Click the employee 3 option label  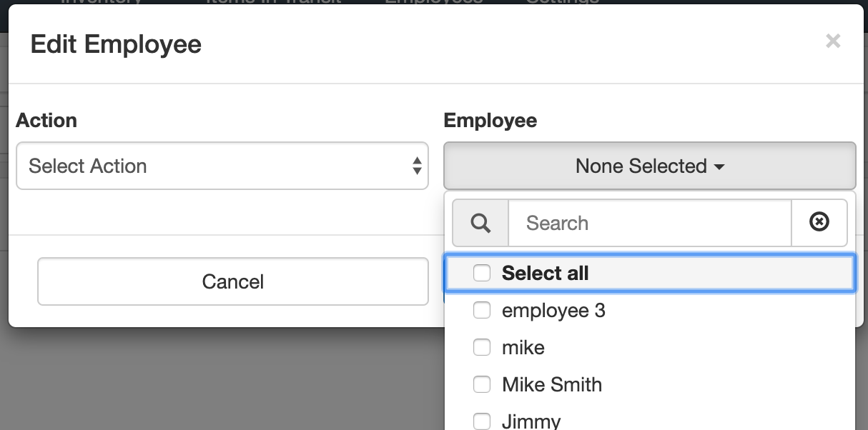tap(553, 311)
